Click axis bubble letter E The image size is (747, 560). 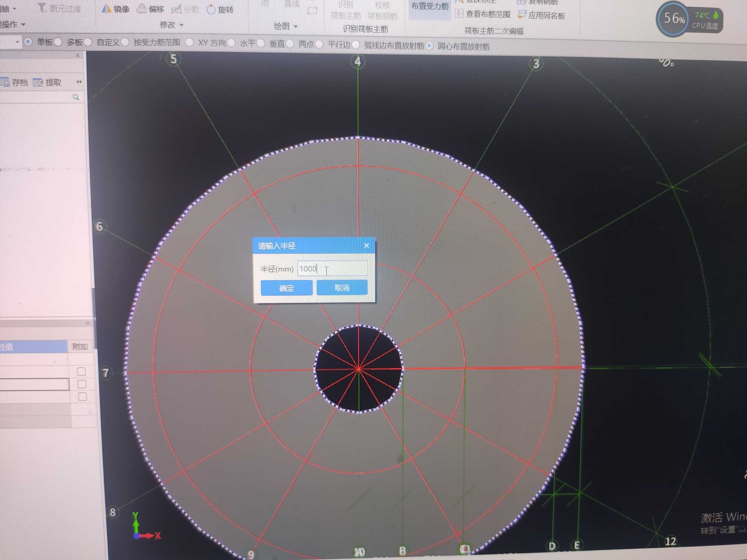click(x=577, y=545)
